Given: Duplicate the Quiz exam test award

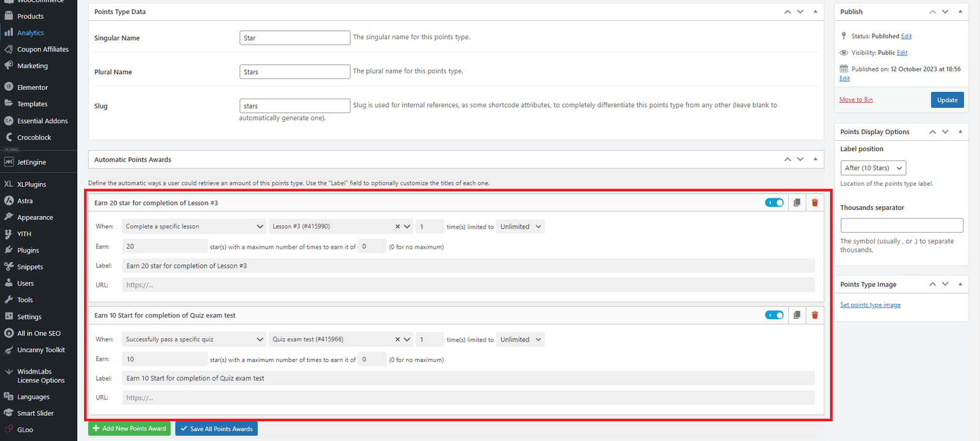Looking at the screenshot, I should 797,315.
